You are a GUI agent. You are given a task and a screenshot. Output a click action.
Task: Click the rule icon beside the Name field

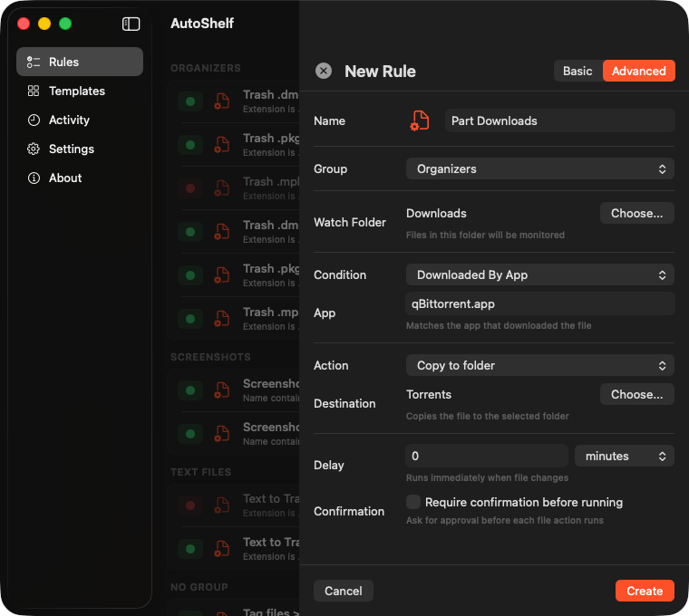point(420,120)
